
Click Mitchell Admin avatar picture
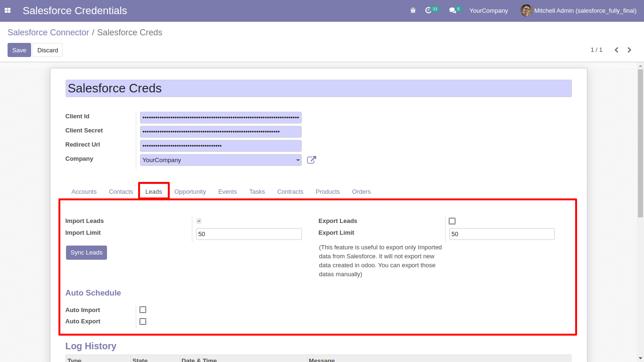coord(526,10)
